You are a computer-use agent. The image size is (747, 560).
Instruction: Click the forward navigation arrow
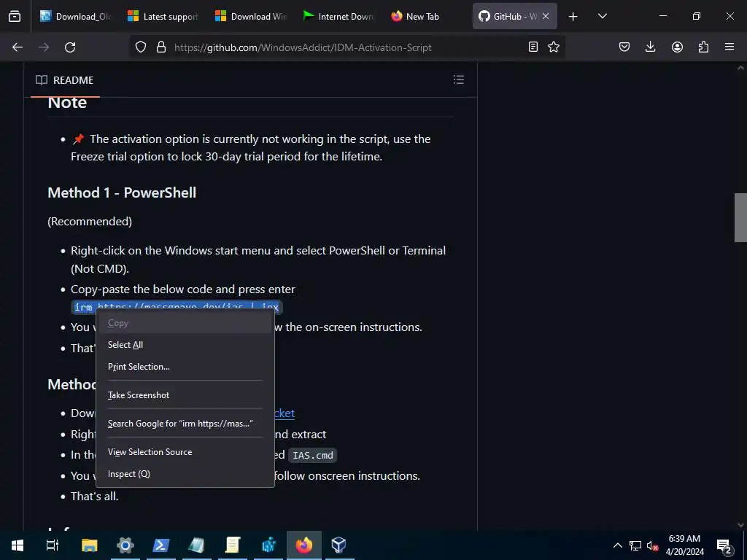pyautogui.click(x=44, y=47)
